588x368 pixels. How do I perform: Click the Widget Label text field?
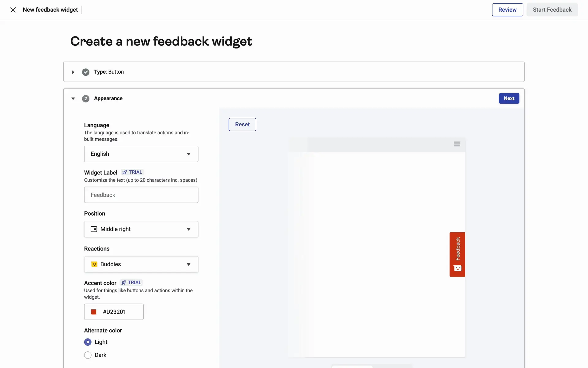click(x=141, y=195)
